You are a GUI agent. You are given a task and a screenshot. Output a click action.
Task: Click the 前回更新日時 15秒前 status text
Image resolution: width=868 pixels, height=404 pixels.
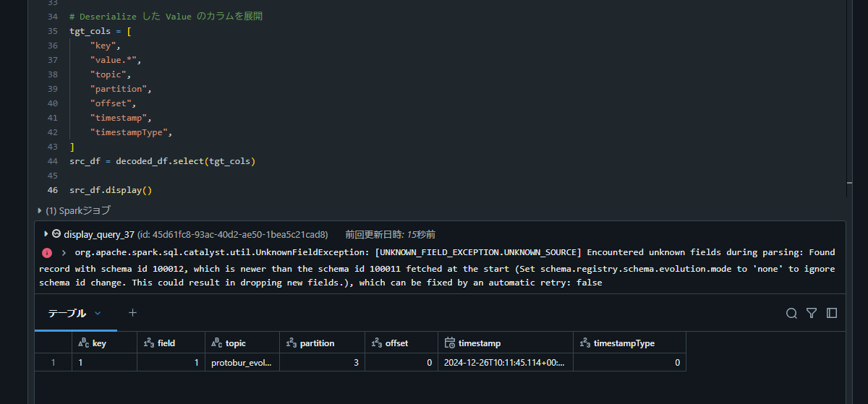[390, 234]
